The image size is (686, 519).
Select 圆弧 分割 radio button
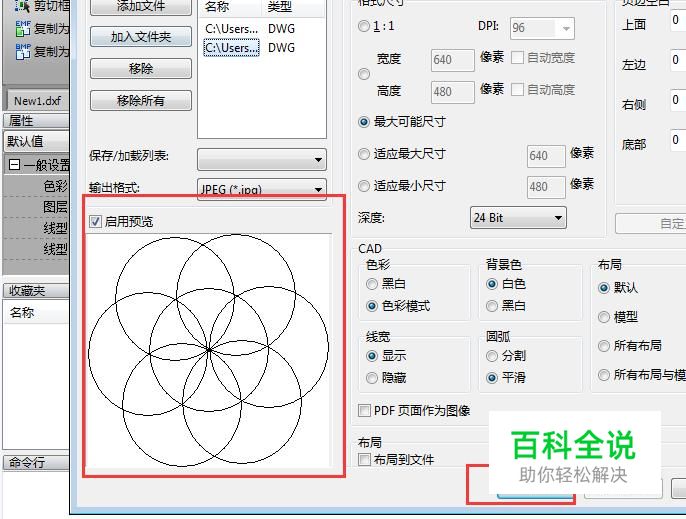pos(492,356)
